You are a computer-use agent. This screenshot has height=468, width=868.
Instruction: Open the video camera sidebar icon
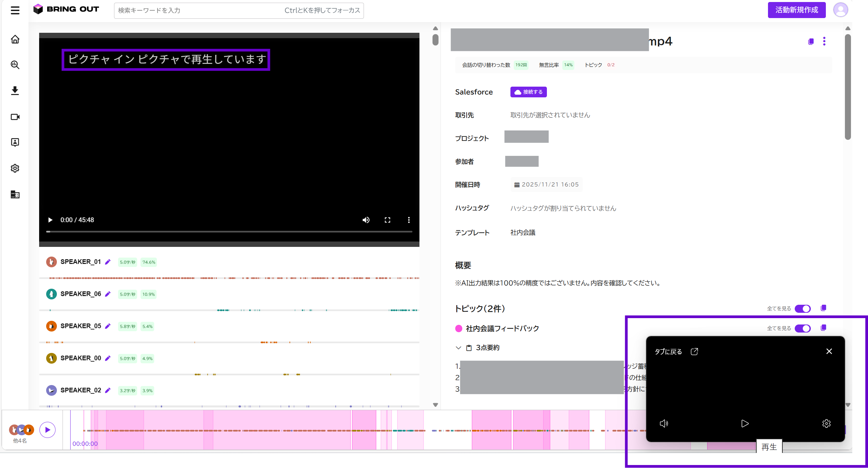coord(15,117)
